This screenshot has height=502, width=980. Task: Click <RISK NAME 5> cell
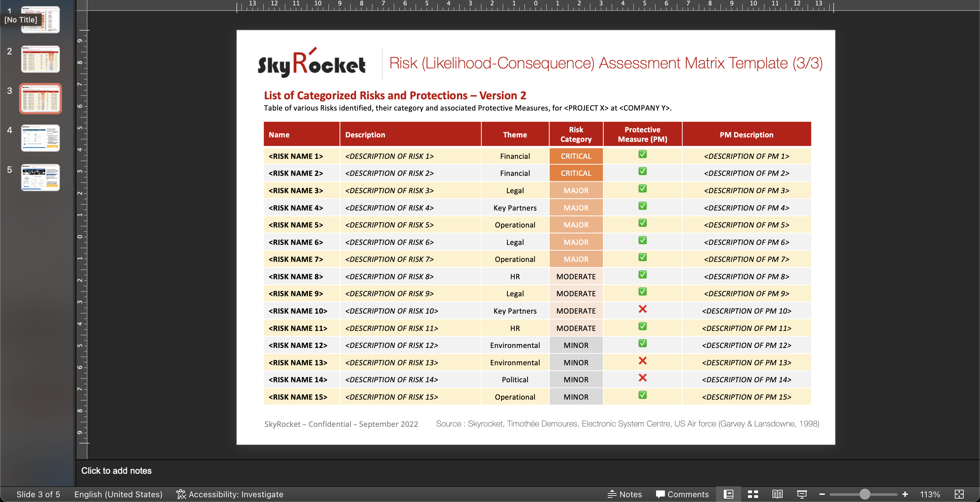pos(302,225)
